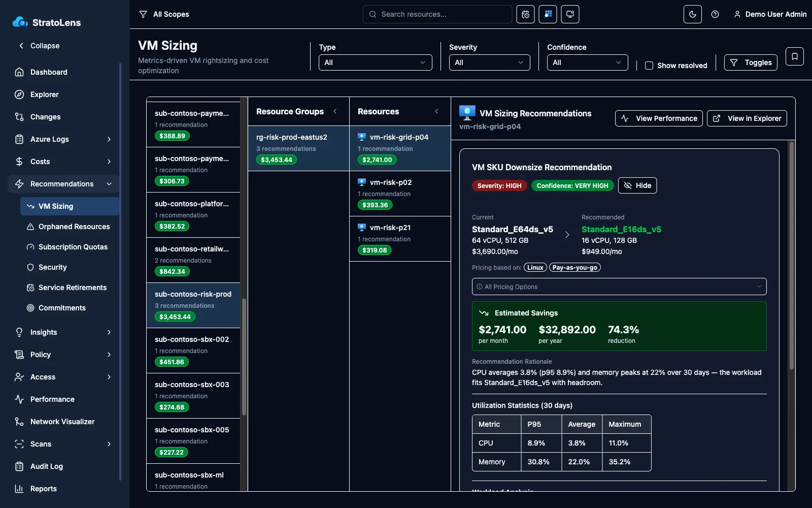The image size is (812, 508).
Task: Click the monitor settings toolbar icon
Action: point(570,14)
